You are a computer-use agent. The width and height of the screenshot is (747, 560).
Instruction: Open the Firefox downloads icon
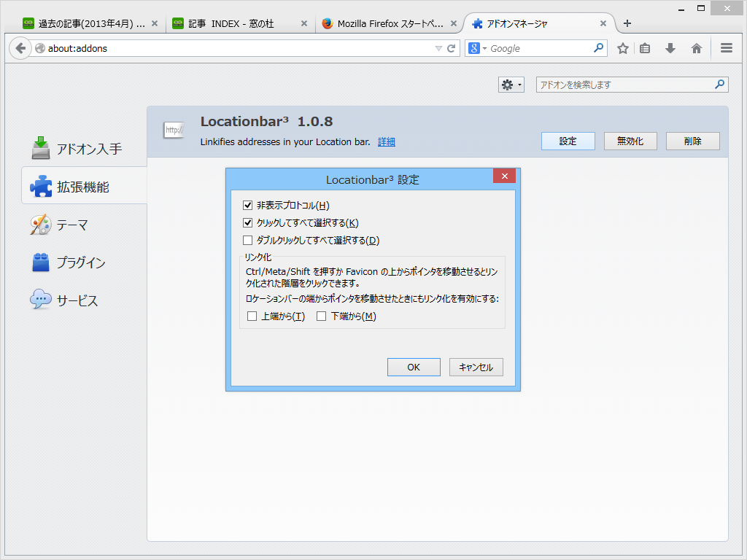pos(670,48)
